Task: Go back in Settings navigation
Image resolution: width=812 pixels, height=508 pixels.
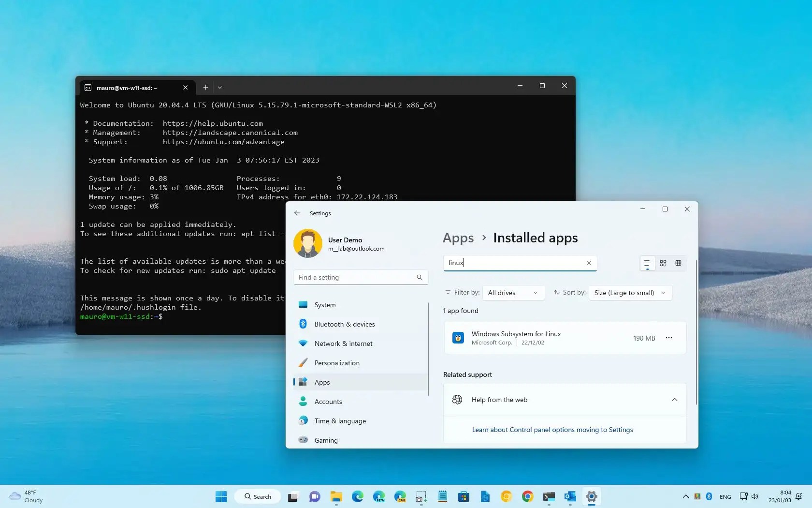Action: (x=297, y=213)
